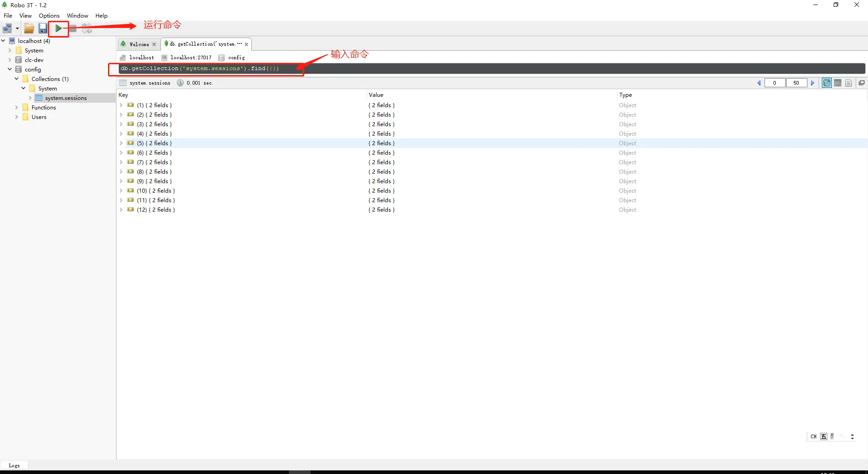Screen dimensions: 868x474
Task: Select the Functions tree item
Action: 43,107
